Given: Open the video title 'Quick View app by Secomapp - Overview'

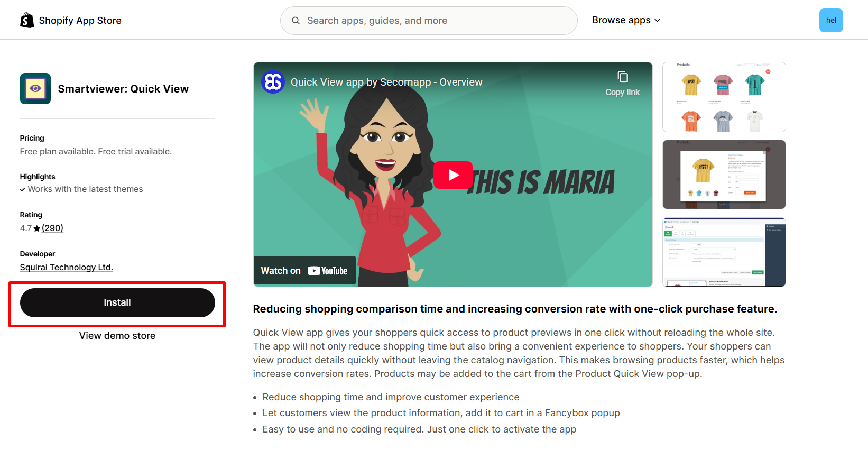Looking at the screenshot, I should click(x=386, y=82).
